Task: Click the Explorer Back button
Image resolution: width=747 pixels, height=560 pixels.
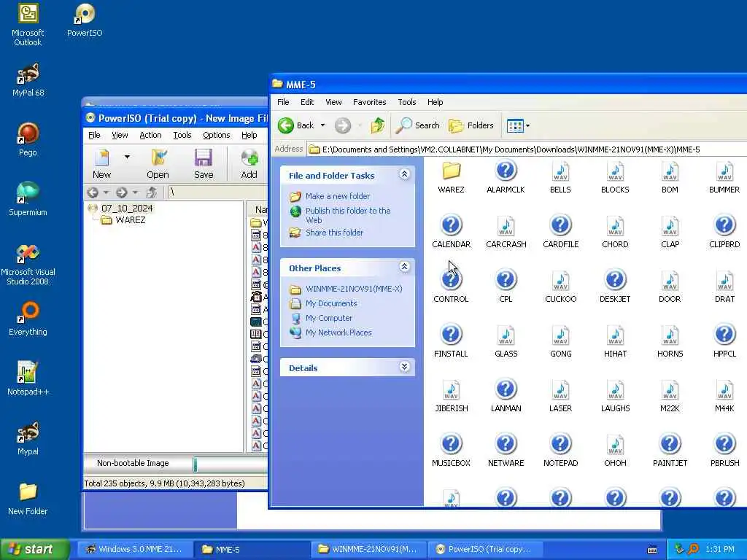Action: 296,125
